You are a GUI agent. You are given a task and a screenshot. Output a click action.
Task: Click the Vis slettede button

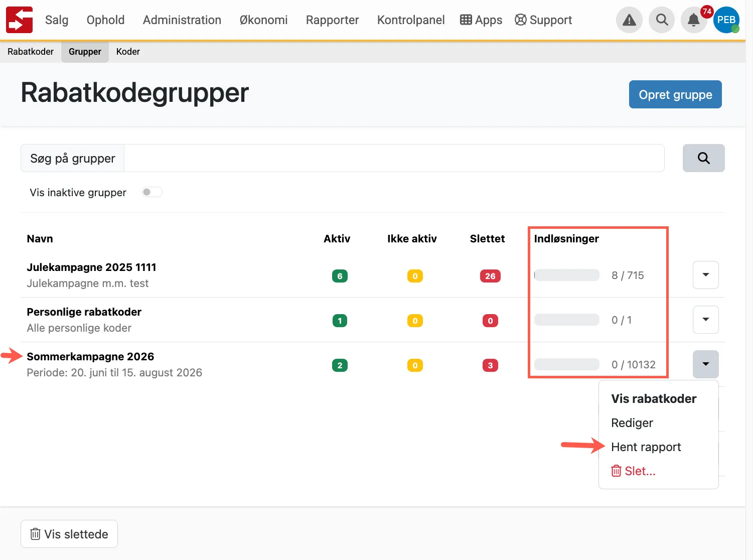tap(69, 534)
